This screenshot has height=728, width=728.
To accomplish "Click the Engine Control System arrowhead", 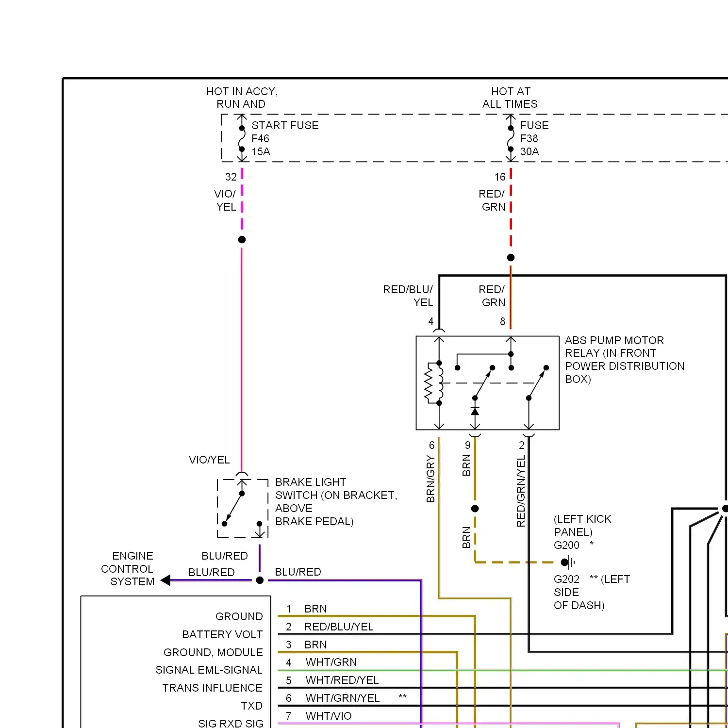I will (x=165, y=580).
